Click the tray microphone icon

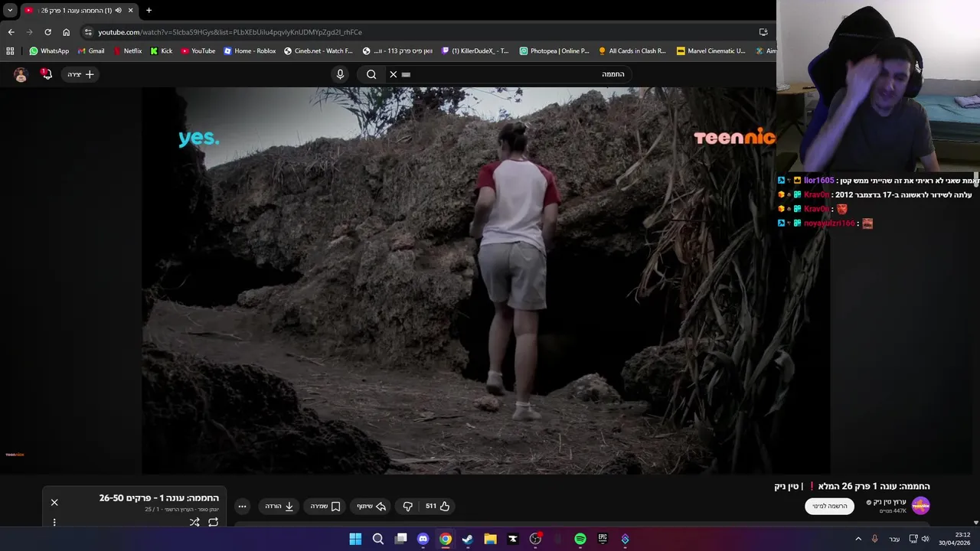coord(874,539)
